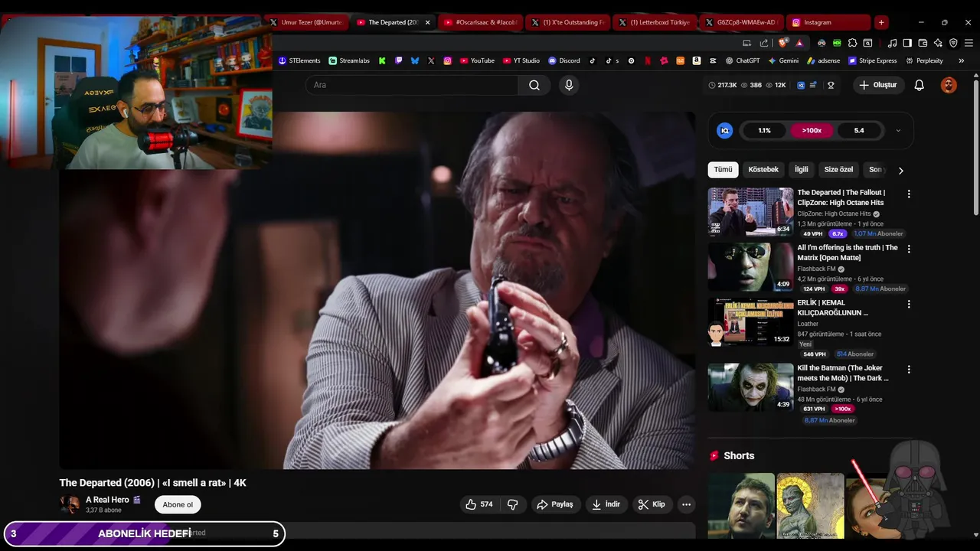Open a new browser tab
The height and width of the screenshot is (551, 980).
[x=881, y=22]
